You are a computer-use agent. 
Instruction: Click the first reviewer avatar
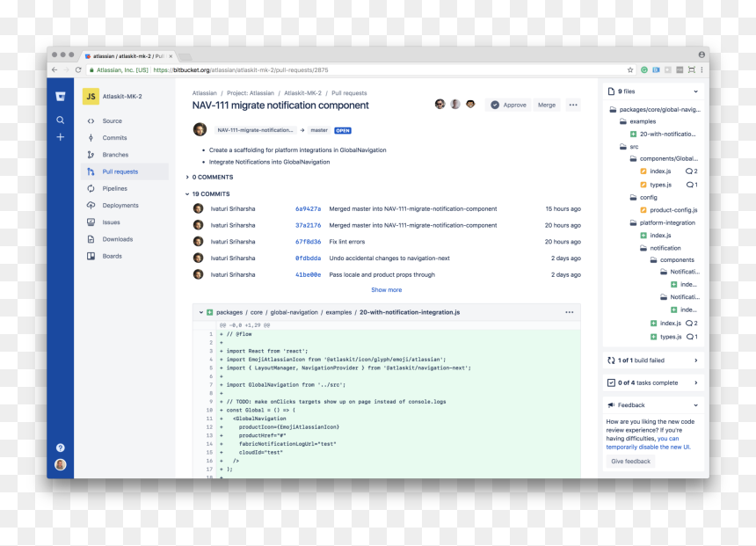(440, 104)
